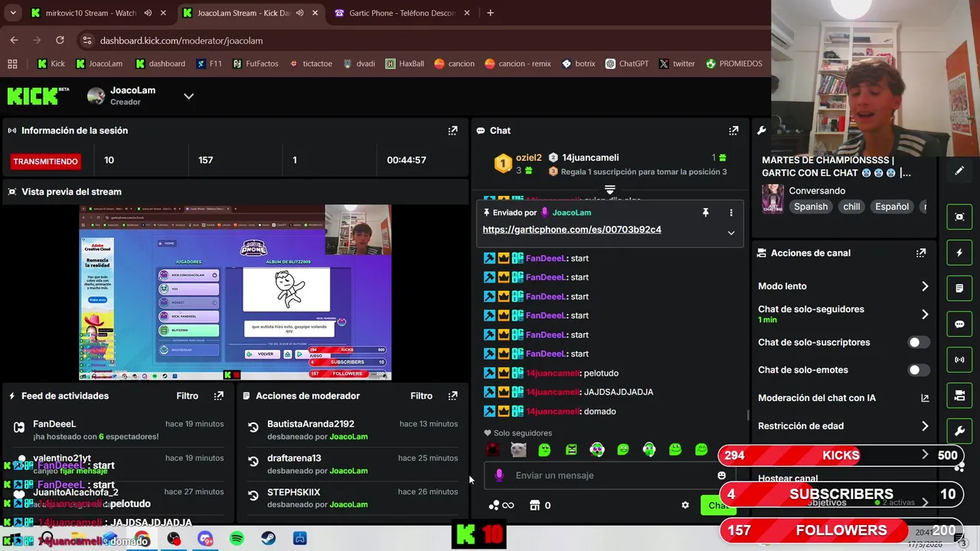
Task: Expand the JoacoLam creator dropdown
Action: (188, 96)
